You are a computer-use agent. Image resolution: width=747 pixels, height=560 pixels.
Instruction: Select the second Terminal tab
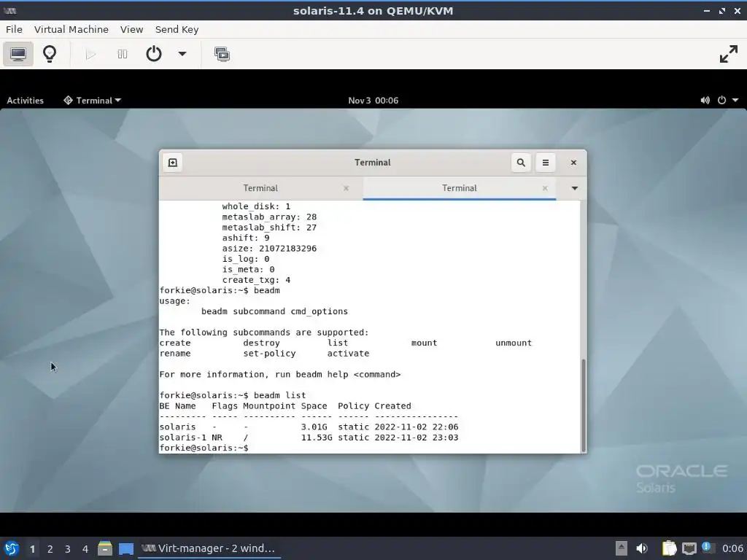coord(460,188)
